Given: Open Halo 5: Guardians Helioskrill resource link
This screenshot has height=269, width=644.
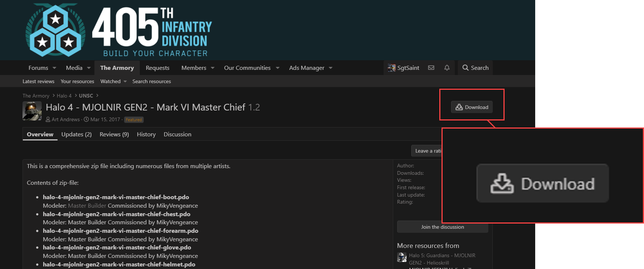Looking at the screenshot, I should pos(442,259).
